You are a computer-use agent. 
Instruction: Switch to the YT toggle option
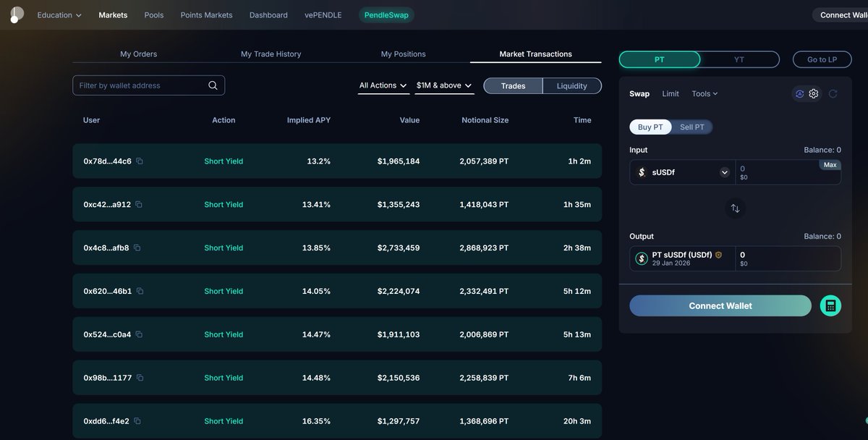pos(739,59)
